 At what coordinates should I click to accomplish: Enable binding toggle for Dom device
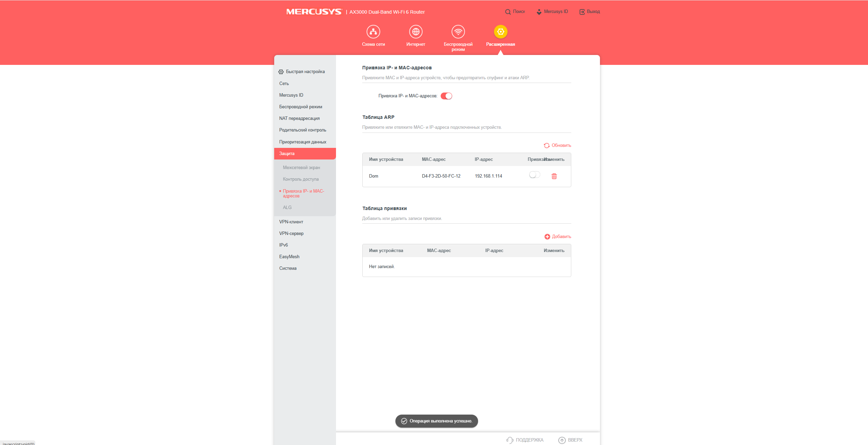(534, 175)
